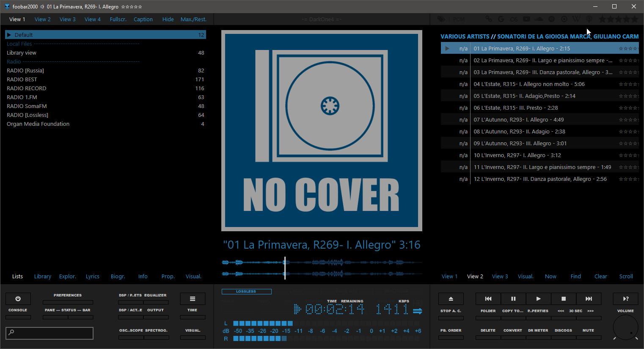
Task: Pause playback with the pause button
Action: pyautogui.click(x=513, y=299)
